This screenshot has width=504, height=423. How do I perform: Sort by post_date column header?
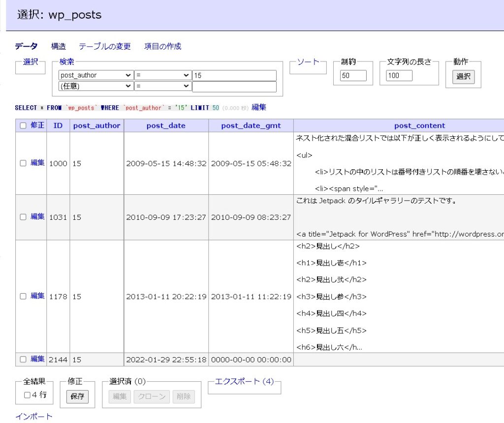166,125
